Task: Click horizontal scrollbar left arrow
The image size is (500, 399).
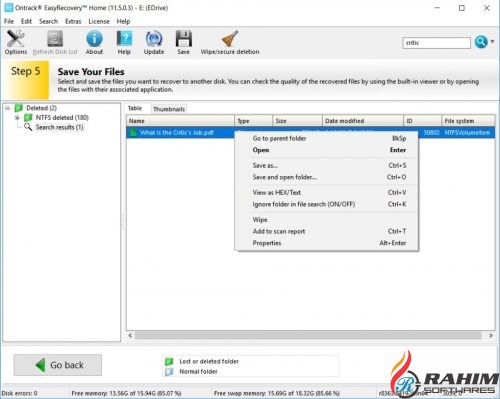Action: tap(130, 335)
